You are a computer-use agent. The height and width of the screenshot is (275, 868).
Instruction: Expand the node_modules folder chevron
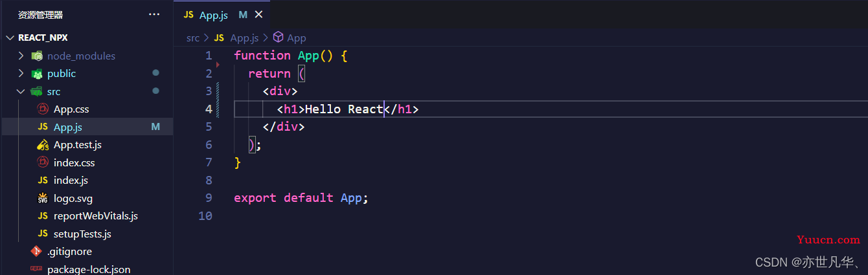[x=21, y=56]
